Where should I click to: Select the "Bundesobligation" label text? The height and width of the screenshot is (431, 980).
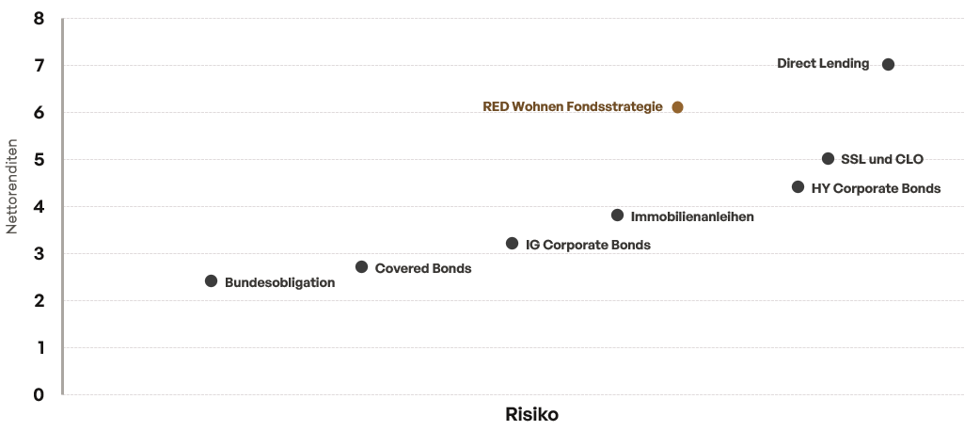tap(279, 283)
